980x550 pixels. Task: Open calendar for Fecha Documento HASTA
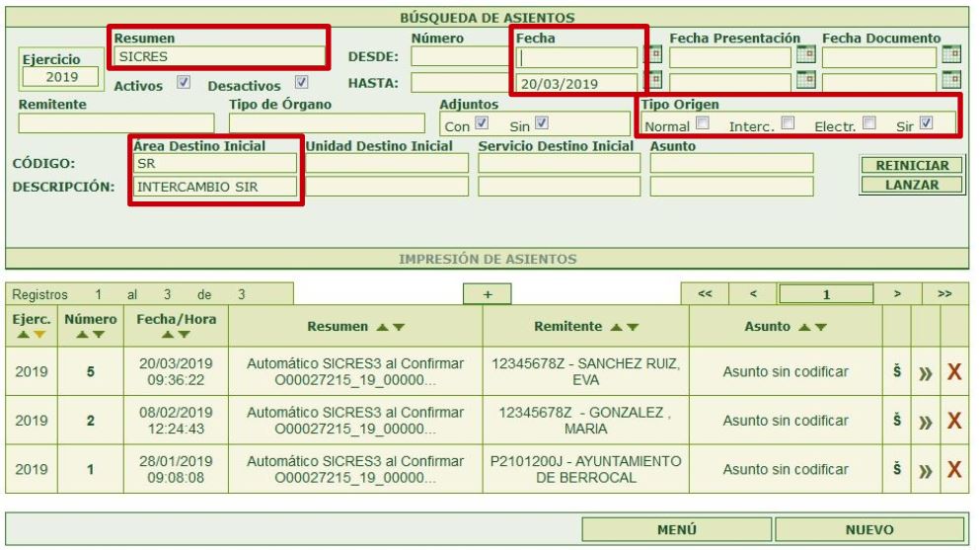click(951, 80)
